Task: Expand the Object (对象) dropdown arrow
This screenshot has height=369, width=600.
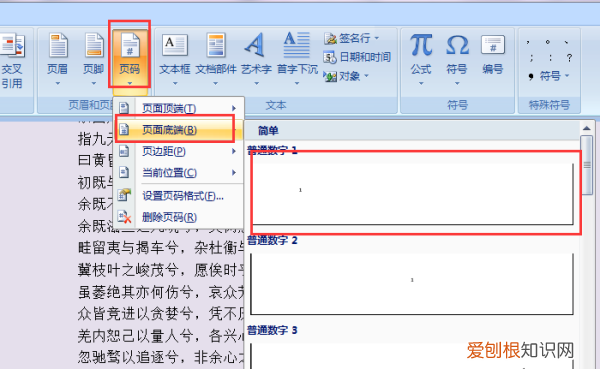Action: [366, 76]
